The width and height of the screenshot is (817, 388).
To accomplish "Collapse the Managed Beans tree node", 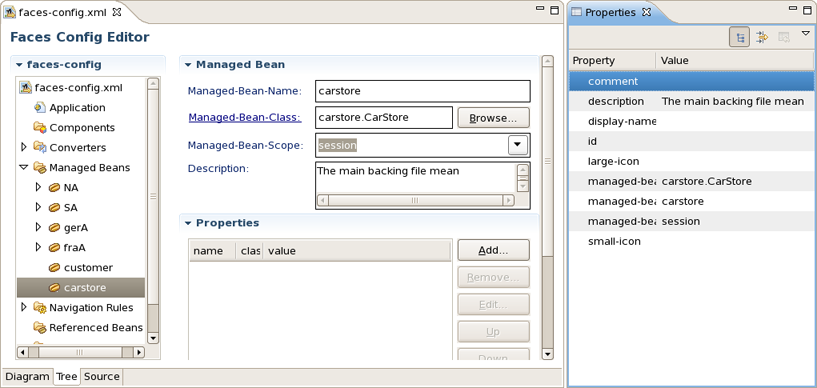I will click(x=23, y=168).
